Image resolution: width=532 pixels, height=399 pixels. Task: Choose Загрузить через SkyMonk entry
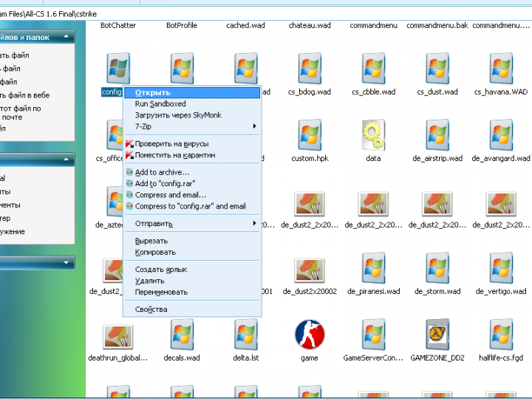(192, 115)
